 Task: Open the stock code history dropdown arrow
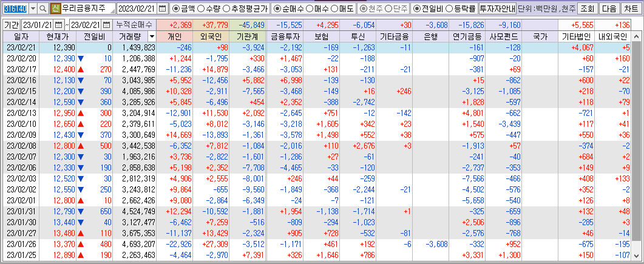33,8
